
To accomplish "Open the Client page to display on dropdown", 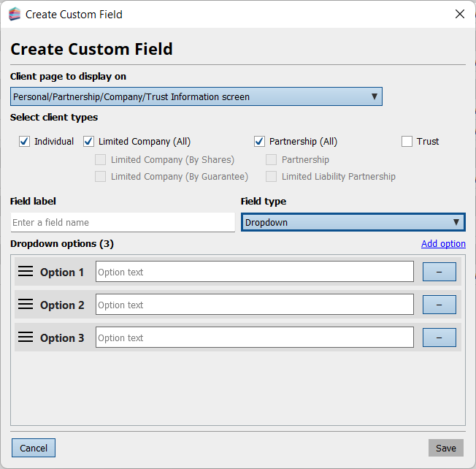I will [196, 96].
